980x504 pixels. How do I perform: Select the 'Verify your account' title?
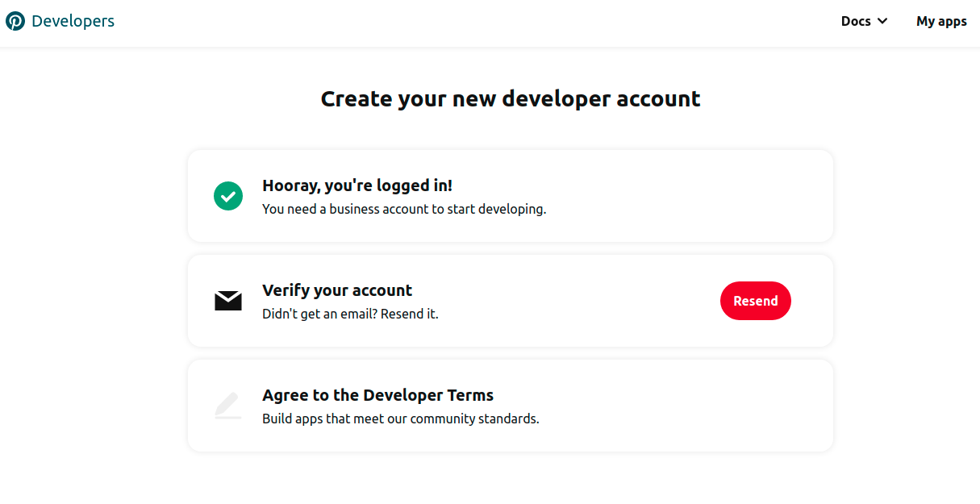click(x=337, y=290)
